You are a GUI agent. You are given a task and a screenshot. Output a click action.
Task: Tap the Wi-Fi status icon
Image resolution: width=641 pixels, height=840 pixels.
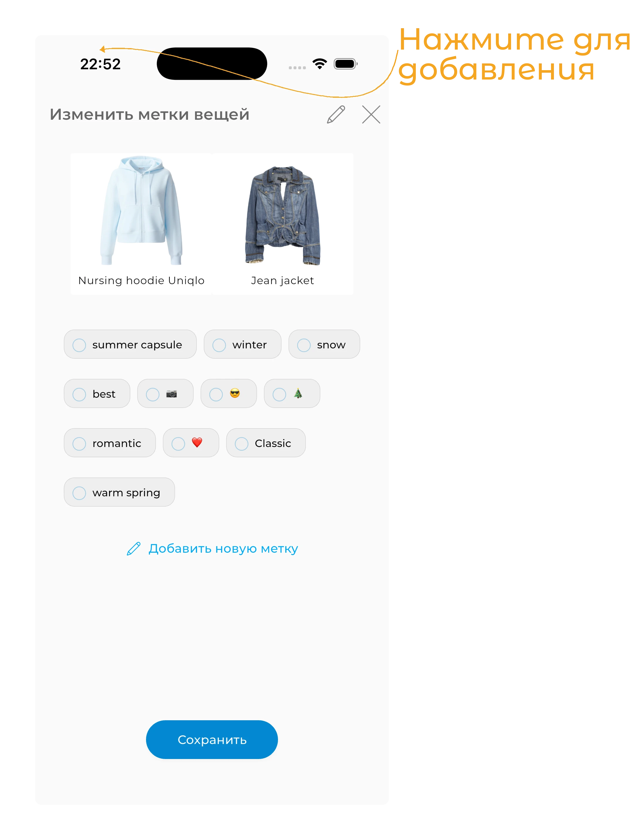pyautogui.click(x=320, y=64)
